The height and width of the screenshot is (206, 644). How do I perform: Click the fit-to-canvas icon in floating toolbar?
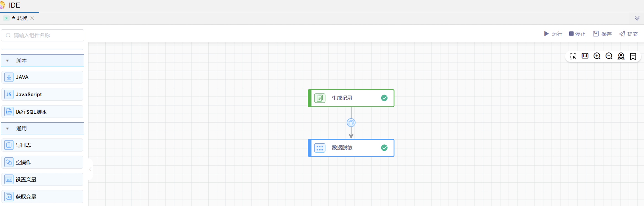tap(585, 56)
